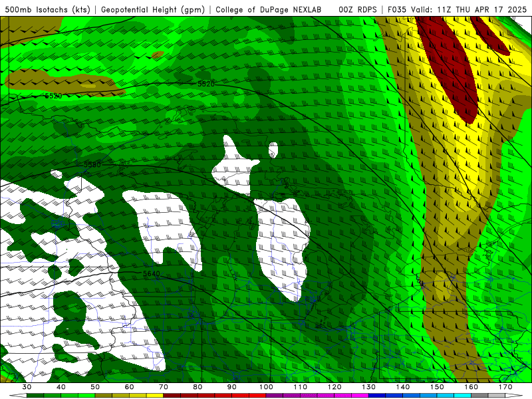Click the bright yellow swatch left of 70
The width and height of the screenshot is (532, 399).
(155, 396)
